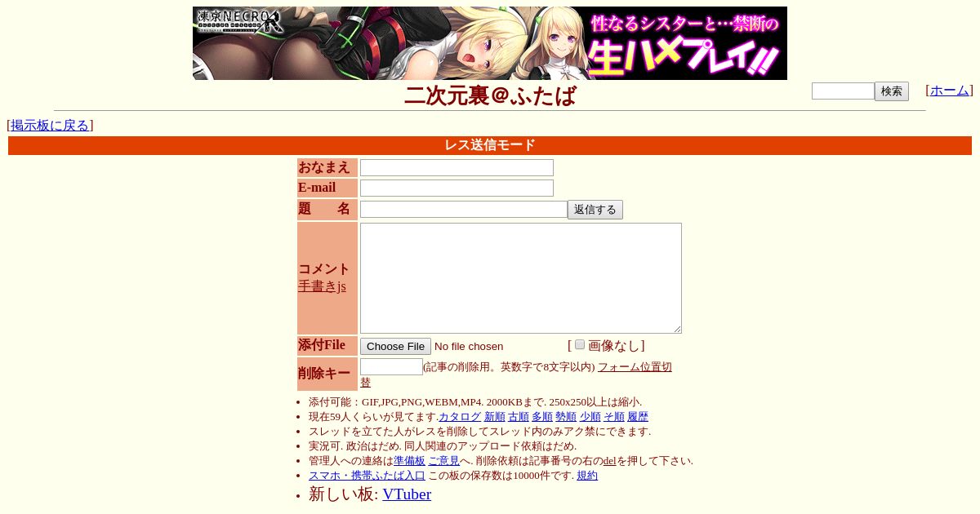The width and height of the screenshot is (980, 514).
Task: Focus the E-mail input field
Action: [457, 188]
